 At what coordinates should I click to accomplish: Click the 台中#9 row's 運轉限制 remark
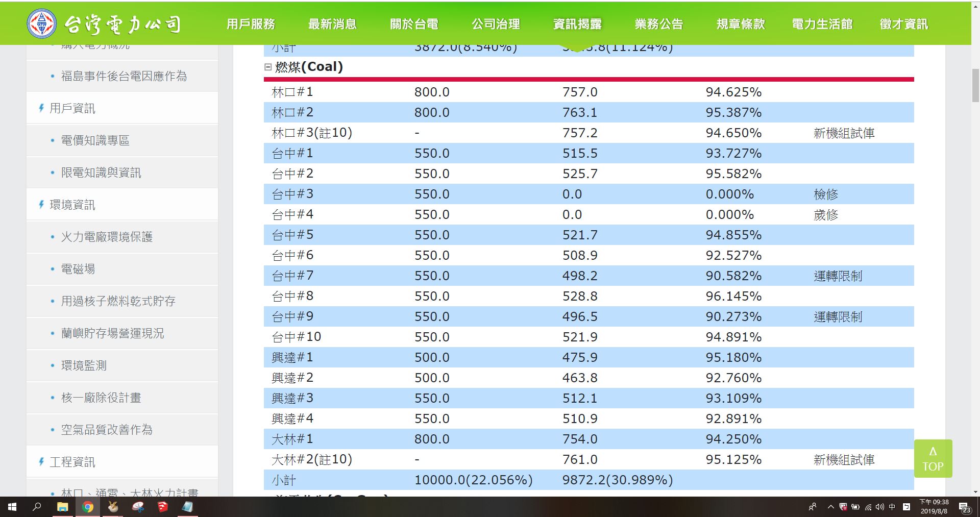838,317
